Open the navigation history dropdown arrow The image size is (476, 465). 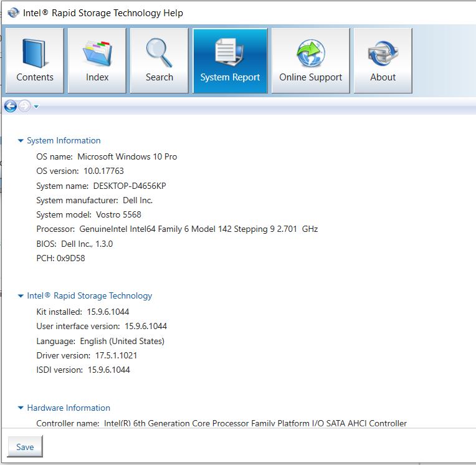pyautogui.click(x=36, y=107)
